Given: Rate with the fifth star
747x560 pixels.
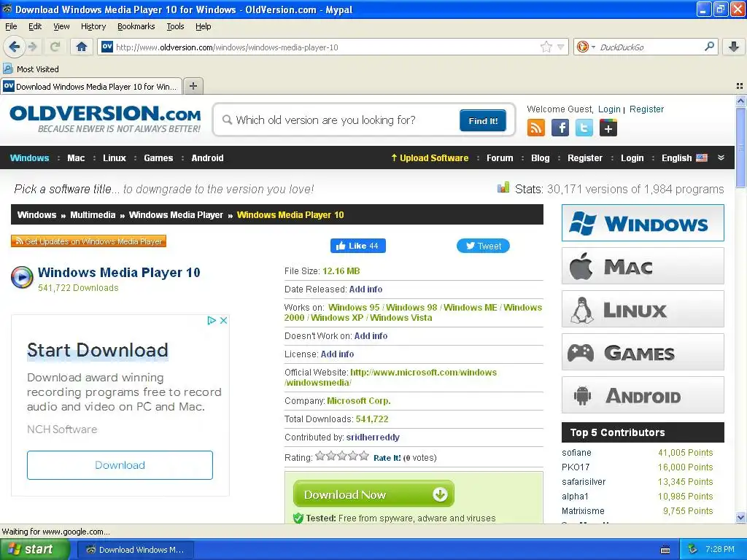Looking at the screenshot, I should tap(364, 456).
